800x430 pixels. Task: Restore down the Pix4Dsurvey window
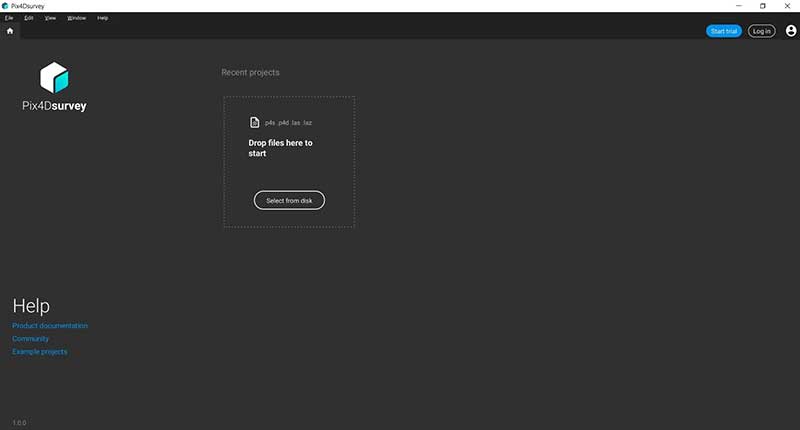763,6
